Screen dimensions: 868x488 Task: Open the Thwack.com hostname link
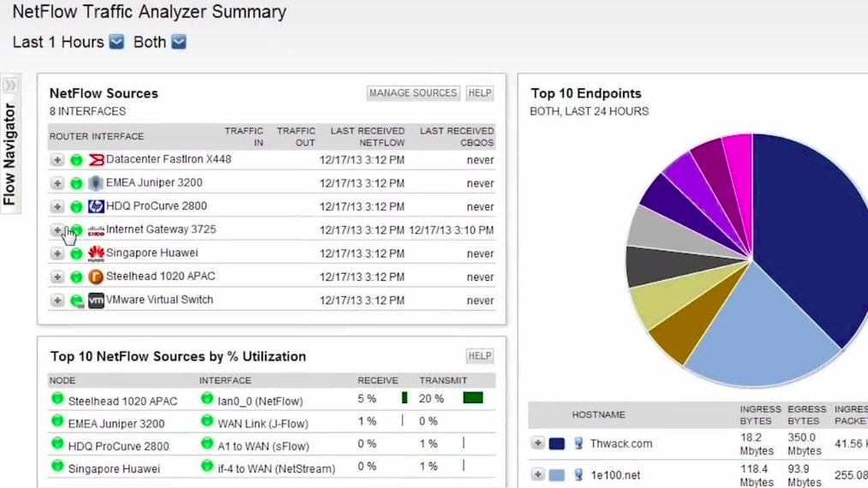click(621, 443)
